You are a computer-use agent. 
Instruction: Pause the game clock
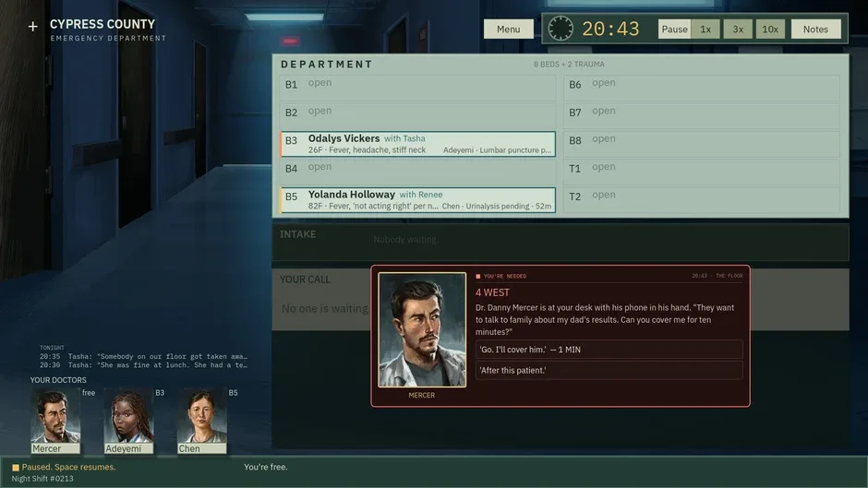(x=674, y=30)
